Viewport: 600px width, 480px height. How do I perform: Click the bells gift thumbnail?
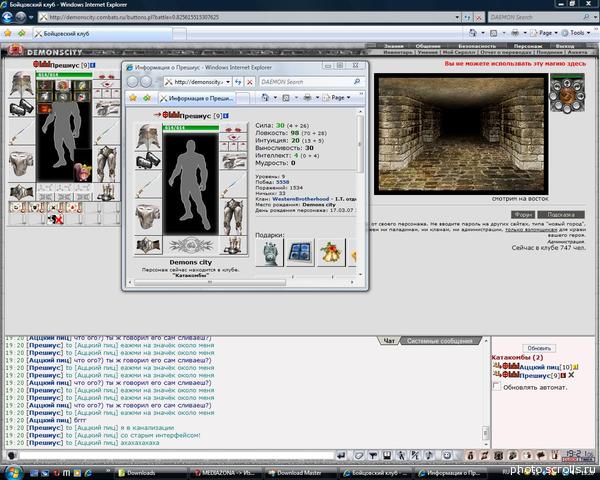click(331, 252)
